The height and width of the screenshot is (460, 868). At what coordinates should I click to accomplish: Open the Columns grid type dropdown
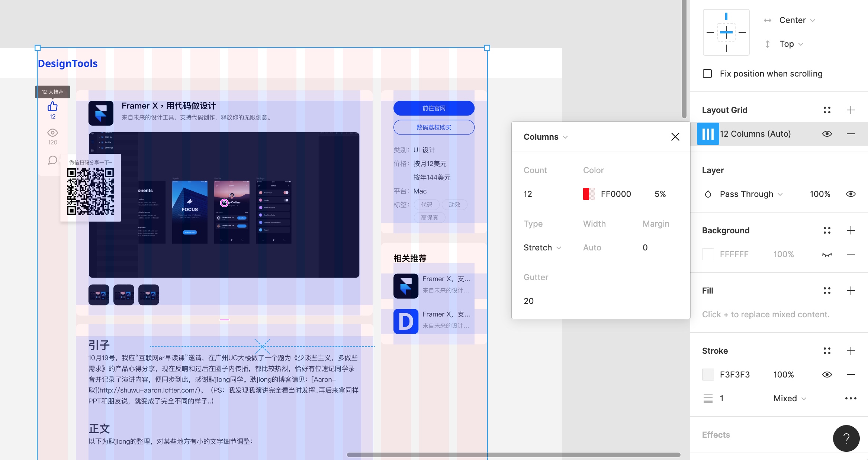546,137
